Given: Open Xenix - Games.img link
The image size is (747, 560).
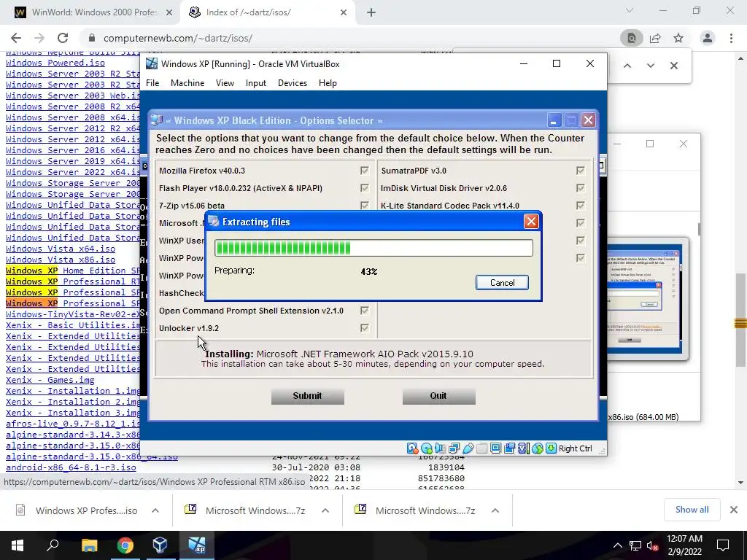Looking at the screenshot, I should click(50, 380).
